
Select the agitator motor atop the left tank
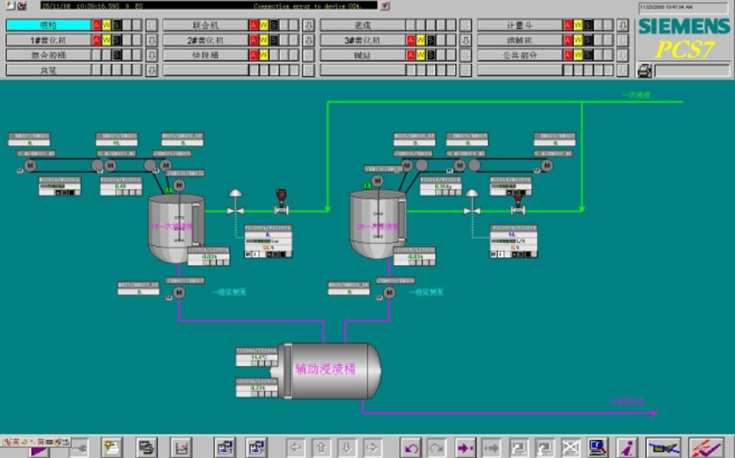[x=179, y=185]
